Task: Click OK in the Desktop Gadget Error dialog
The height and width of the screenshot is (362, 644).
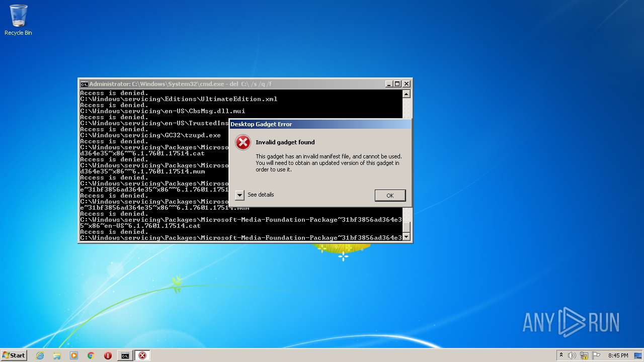Action: pyautogui.click(x=390, y=196)
